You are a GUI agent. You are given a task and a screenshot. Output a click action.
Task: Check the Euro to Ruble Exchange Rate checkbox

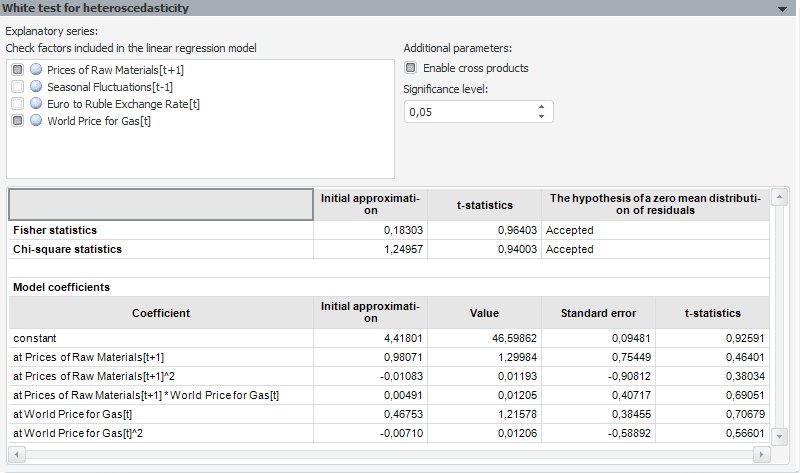pyautogui.click(x=18, y=103)
